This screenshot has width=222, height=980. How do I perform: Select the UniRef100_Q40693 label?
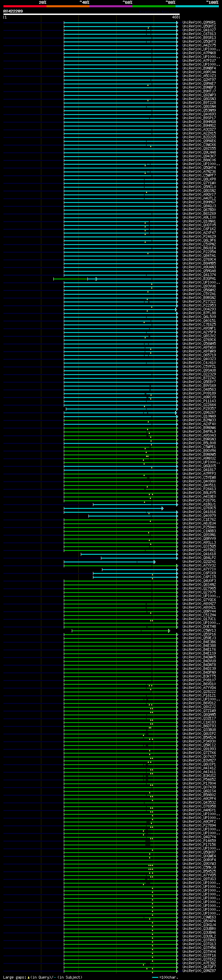click(199, 114)
